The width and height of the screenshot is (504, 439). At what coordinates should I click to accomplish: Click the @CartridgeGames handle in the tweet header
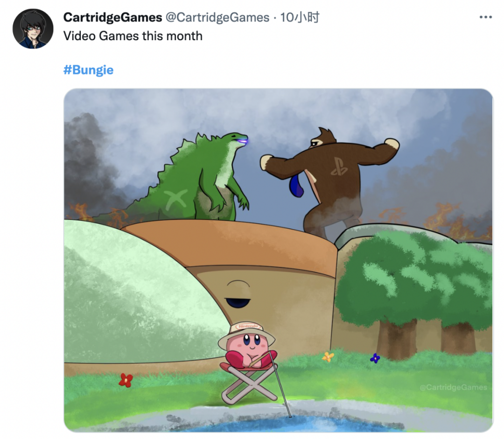click(x=217, y=17)
